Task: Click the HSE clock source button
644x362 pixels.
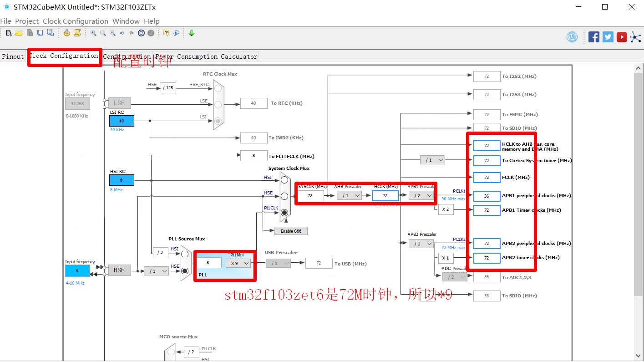Action: click(x=119, y=270)
